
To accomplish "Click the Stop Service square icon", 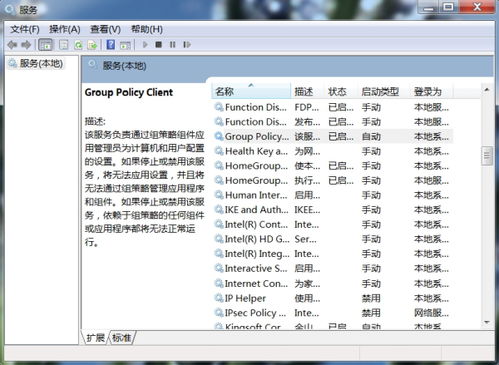I will 159,44.
